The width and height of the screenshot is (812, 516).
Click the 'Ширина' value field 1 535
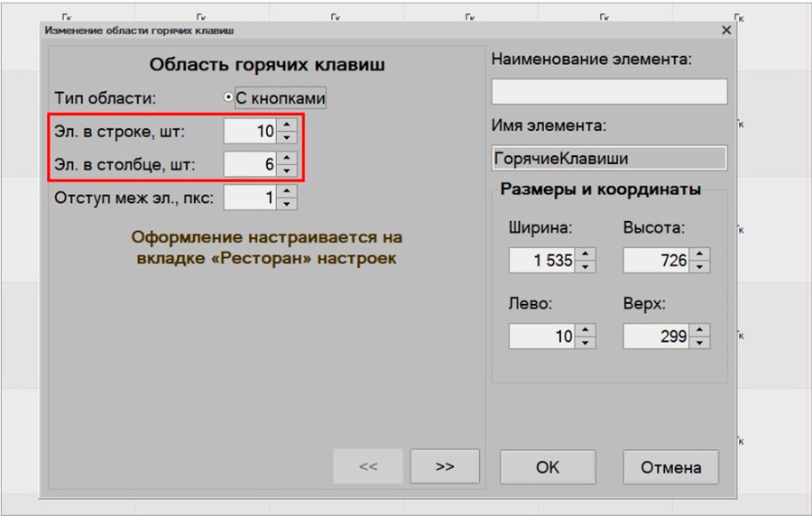[541, 260]
